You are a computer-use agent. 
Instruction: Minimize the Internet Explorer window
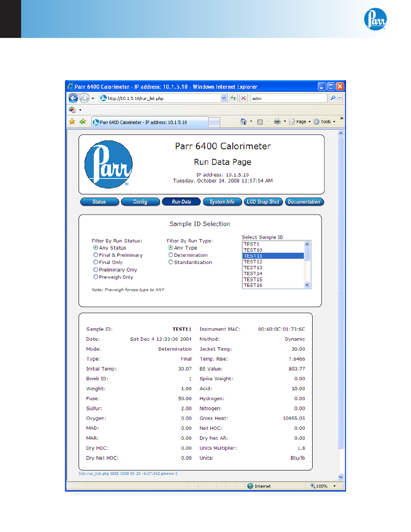[x=322, y=87]
